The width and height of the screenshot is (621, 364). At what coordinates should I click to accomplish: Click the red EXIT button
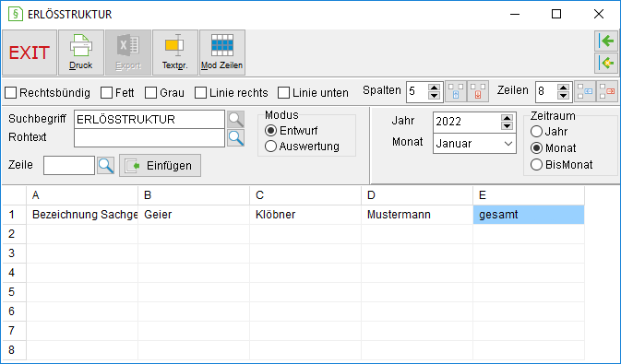coord(30,53)
